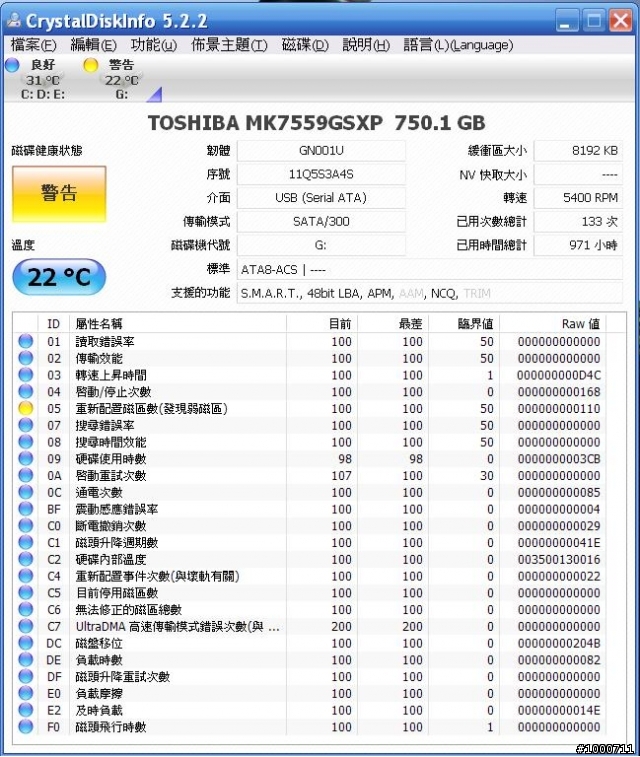640x757 pixels.
Task: Click the power on count 133 次
Action: coord(578,222)
